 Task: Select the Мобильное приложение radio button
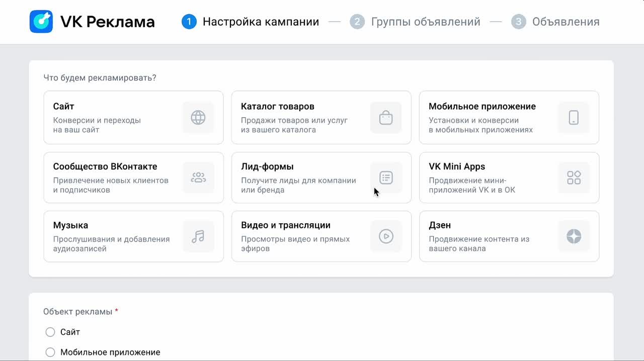50,352
